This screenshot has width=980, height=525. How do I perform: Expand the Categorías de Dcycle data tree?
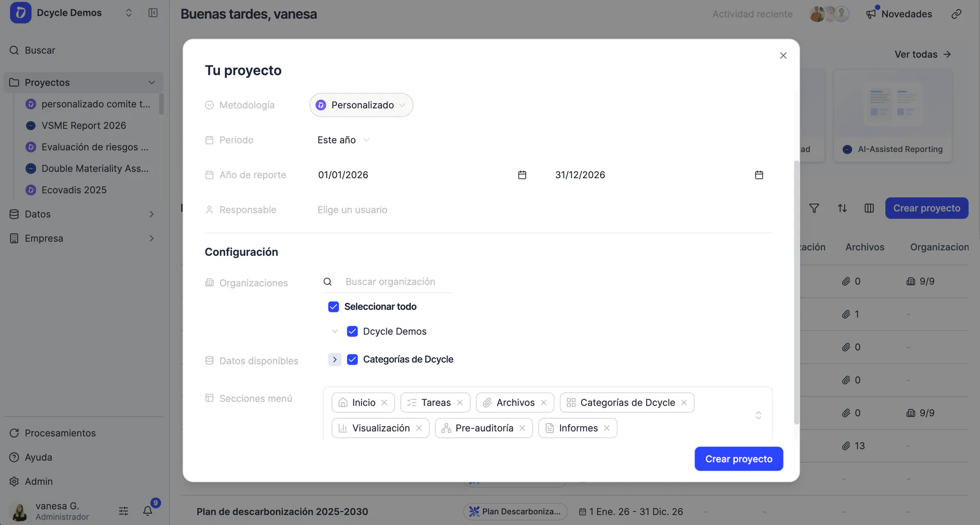[334, 360]
